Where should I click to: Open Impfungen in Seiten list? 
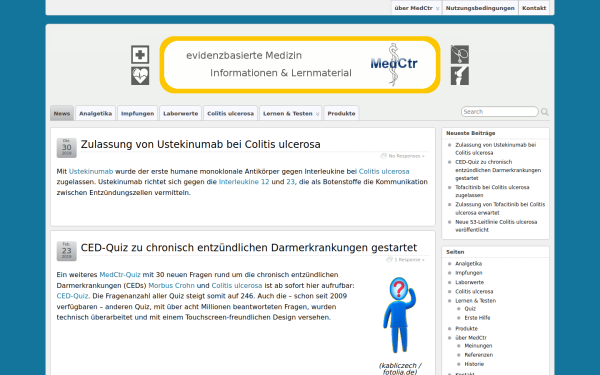pyautogui.click(x=468, y=273)
